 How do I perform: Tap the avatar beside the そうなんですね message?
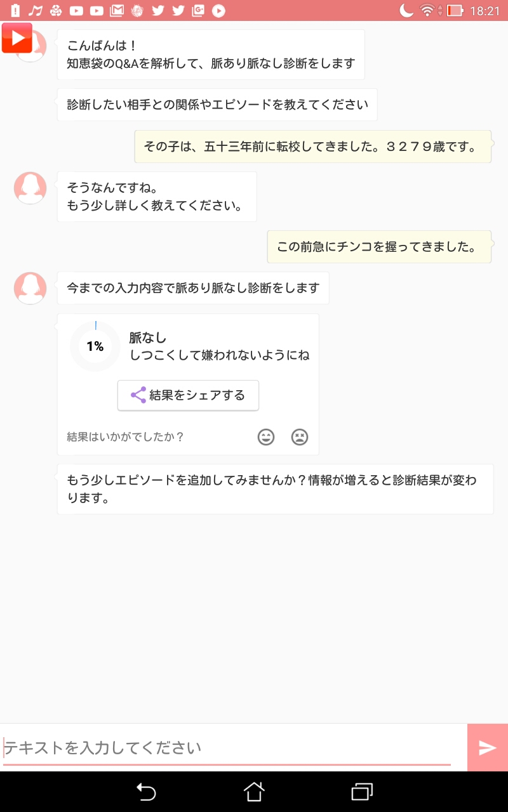click(30, 188)
